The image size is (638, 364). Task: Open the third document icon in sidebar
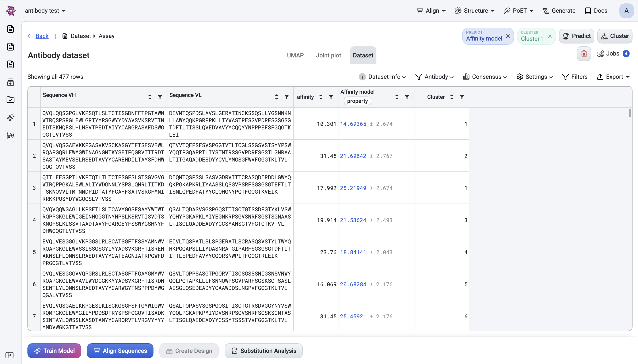(x=11, y=64)
